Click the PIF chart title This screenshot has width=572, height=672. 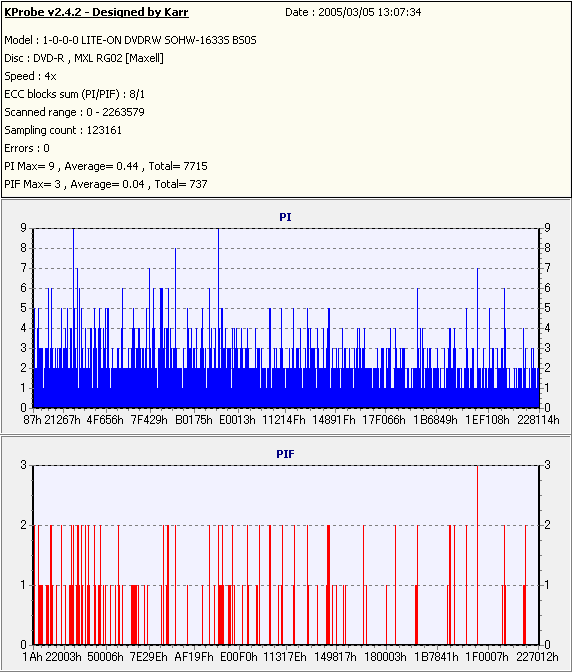coord(285,454)
